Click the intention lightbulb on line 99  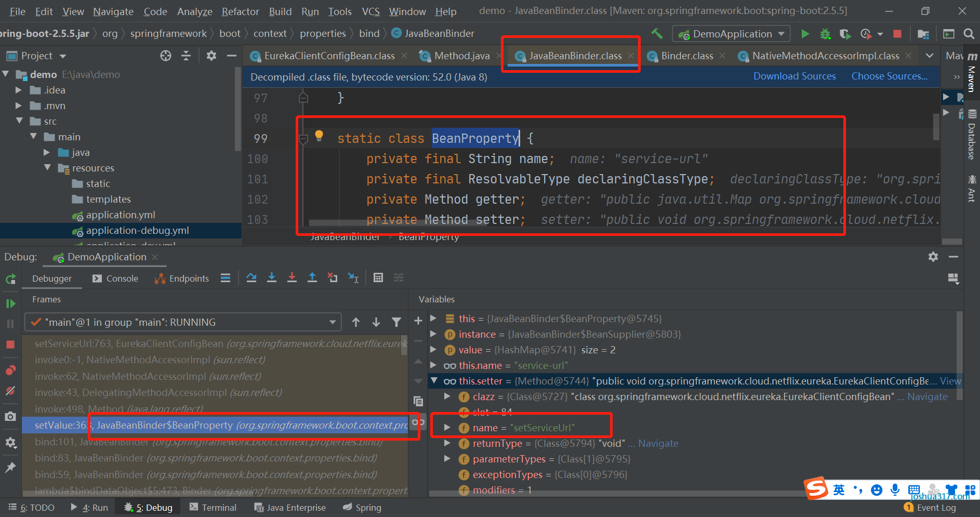click(319, 136)
